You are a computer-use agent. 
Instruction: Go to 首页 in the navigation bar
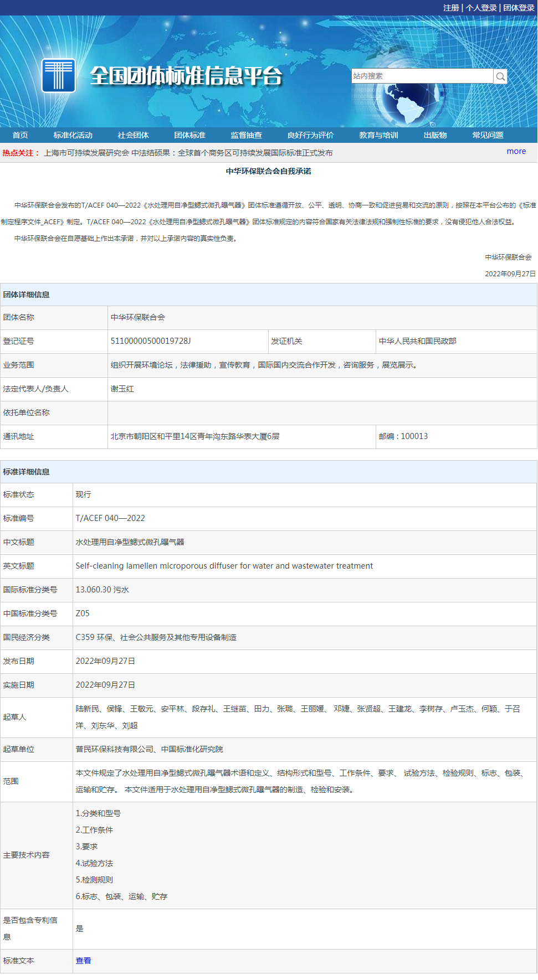(21, 135)
